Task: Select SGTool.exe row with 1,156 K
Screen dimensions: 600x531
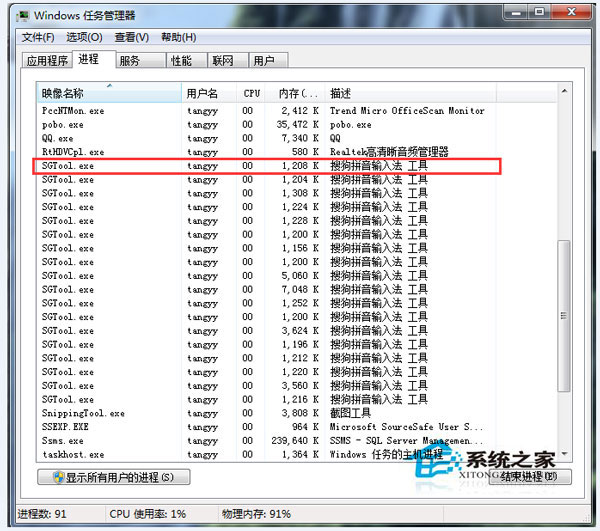Action: click(x=267, y=249)
